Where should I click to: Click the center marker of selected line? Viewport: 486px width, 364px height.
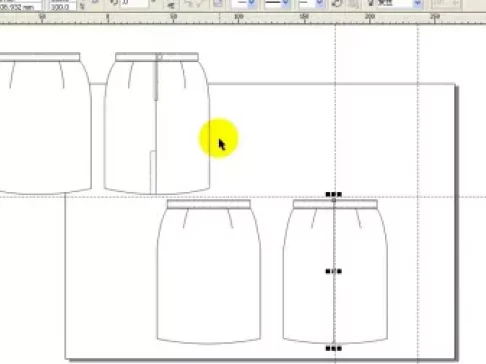[334, 271]
